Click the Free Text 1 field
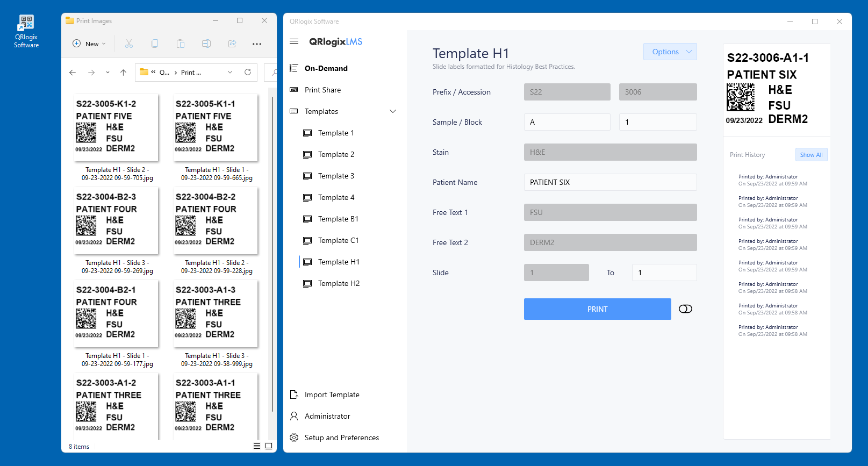 point(611,212)
